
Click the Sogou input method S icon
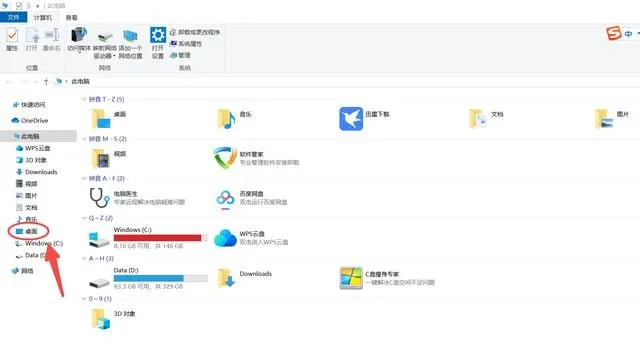613,33
